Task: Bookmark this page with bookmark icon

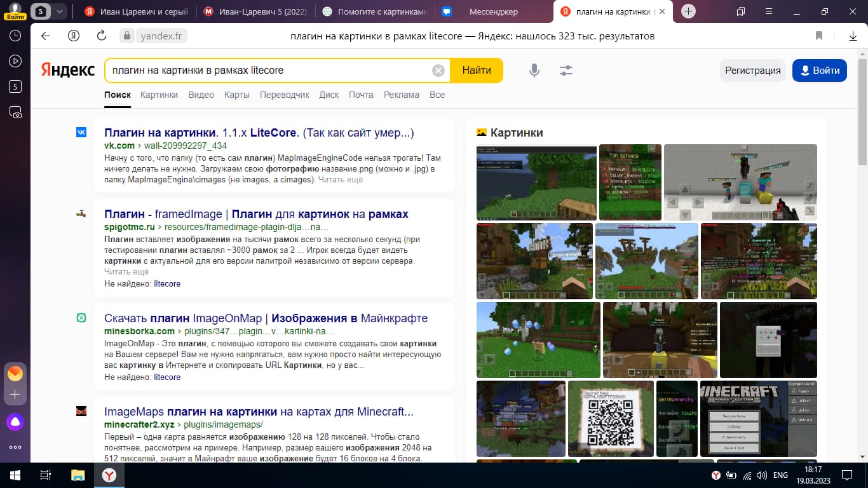Action: [x=819, y=36]
